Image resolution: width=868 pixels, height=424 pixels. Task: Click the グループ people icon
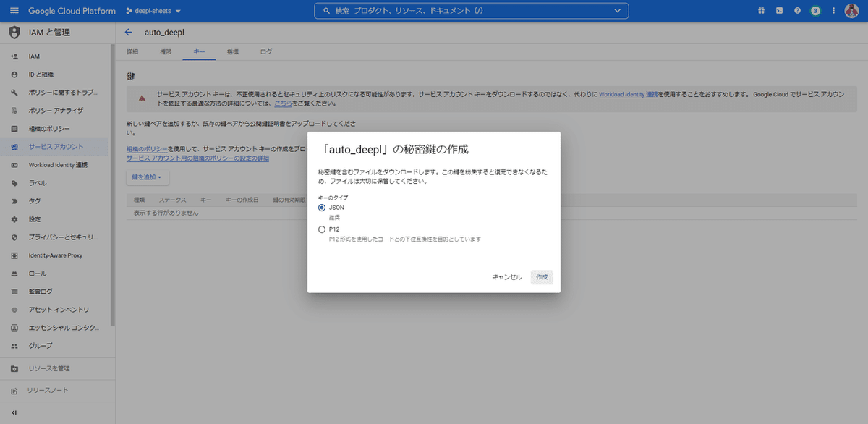tap(14, 346)
